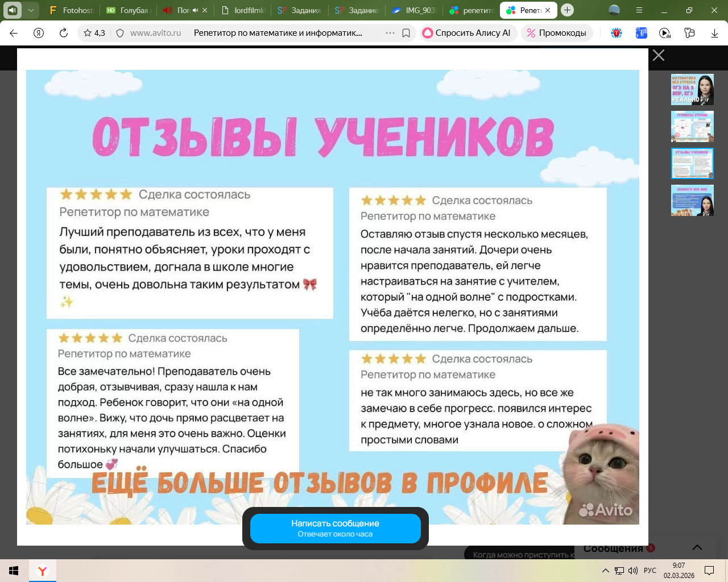This screenshot has width=728, height=582.
Task: Open browser downloads
Action: pos(714,33)
